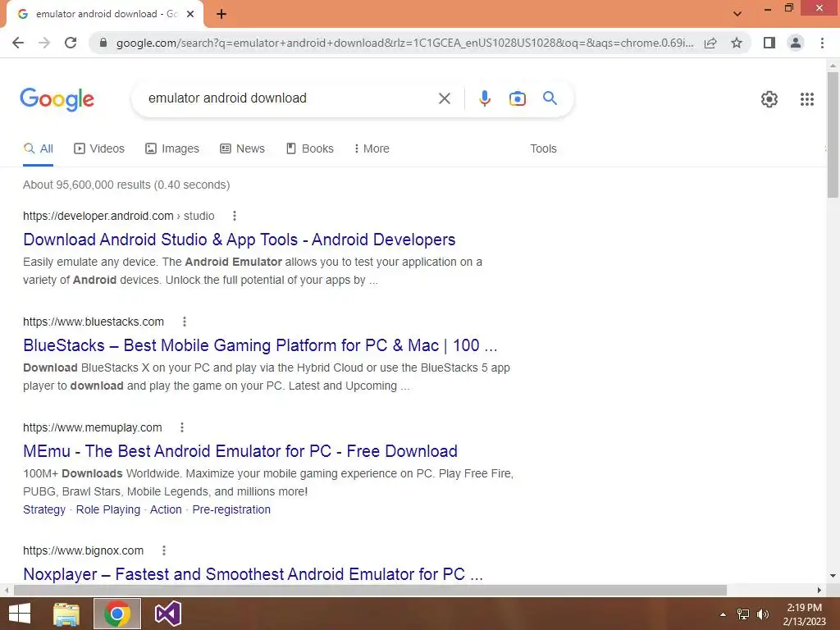
Task: Open network status tray icon
Action: coord(743,614)
